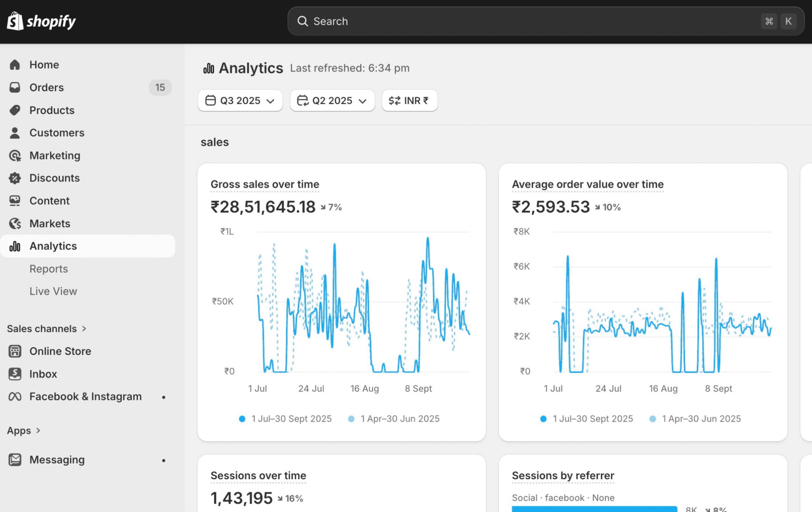812x512 pixels.
Task: Click the Online Store storefront icon
Action: point(15,351)
